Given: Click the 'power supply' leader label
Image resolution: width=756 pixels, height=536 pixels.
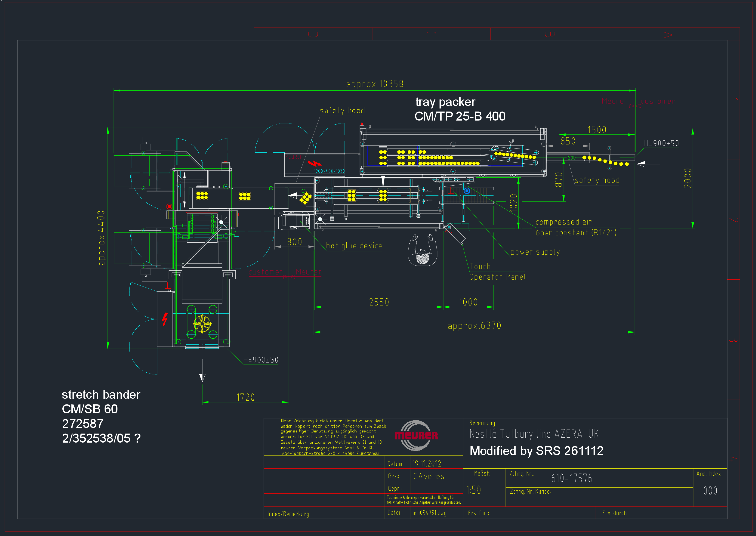Looking at the screenshot, I should pyautogui.click(x=535, y=253).
